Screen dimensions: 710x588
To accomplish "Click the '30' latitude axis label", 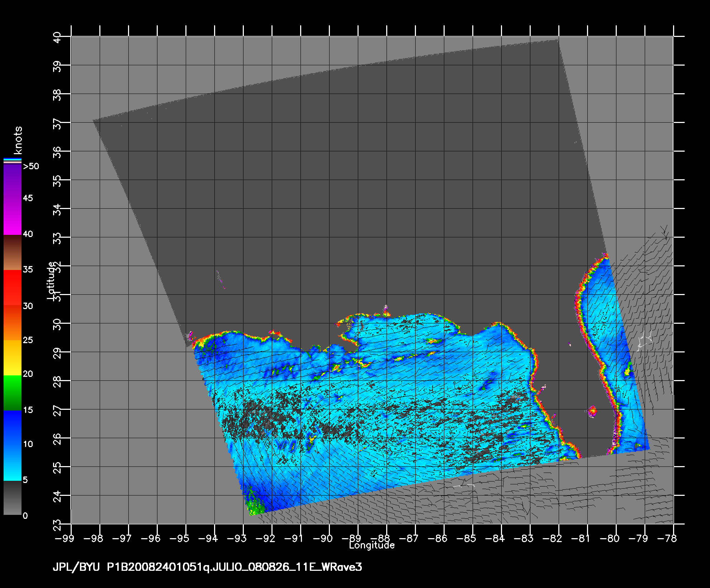I will (x=57, y=325).
